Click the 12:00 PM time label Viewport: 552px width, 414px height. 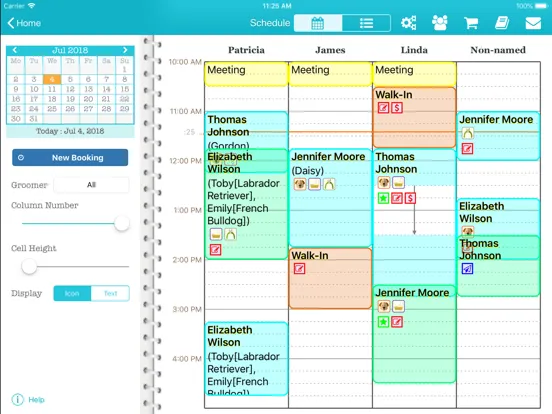[186, 161]
